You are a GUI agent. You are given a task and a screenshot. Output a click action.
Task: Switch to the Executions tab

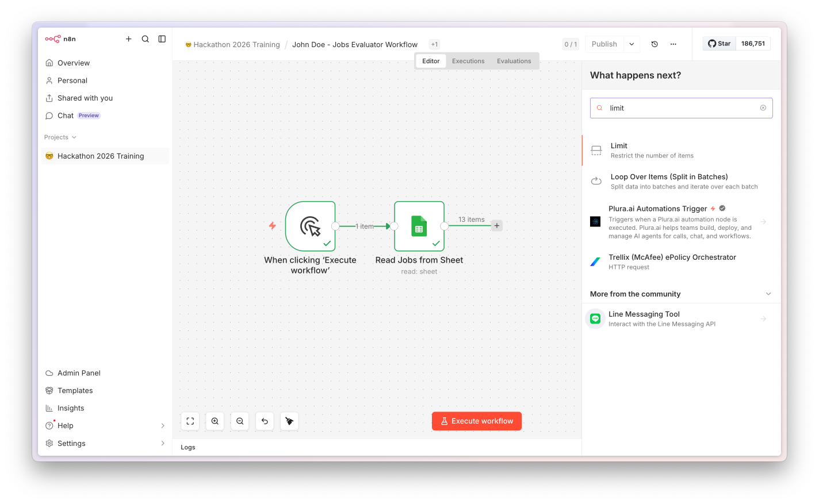(468, 61)
